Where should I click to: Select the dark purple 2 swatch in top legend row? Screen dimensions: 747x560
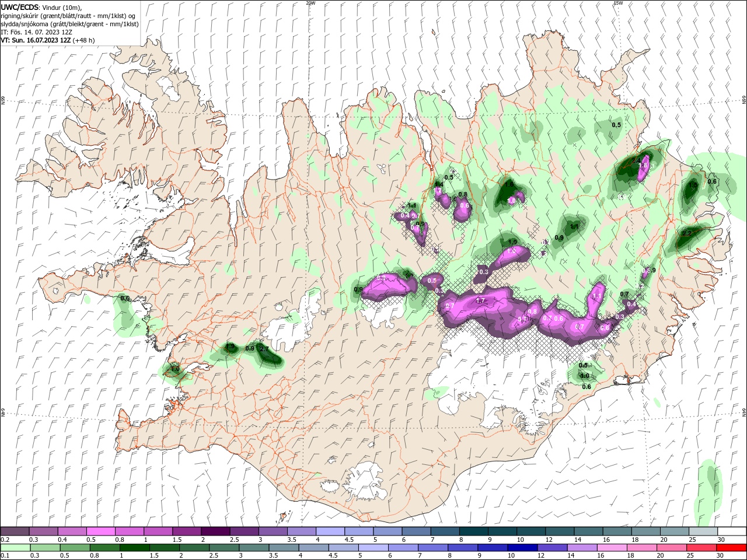(215, 531)
